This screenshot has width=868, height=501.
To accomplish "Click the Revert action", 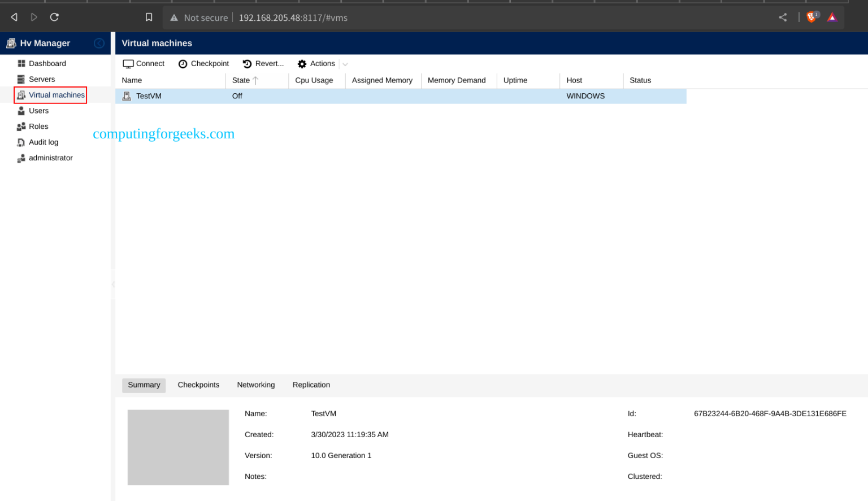I will click(x=263, y=64).
